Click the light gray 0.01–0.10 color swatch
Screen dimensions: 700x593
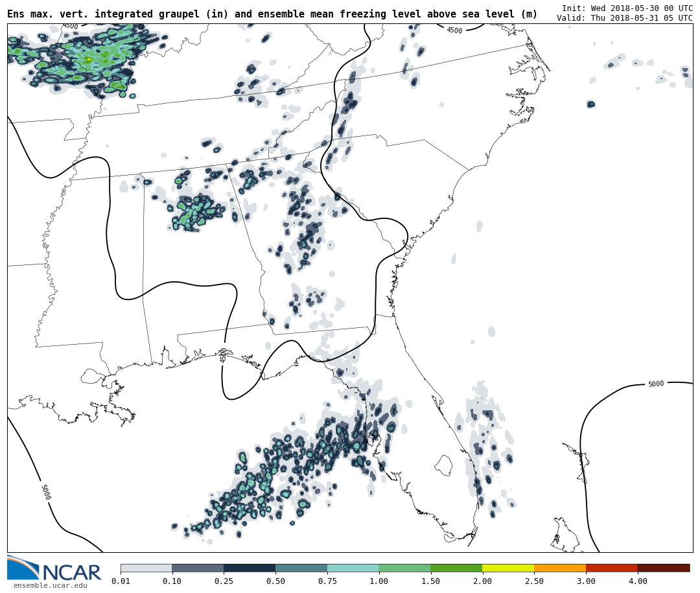(x=146, y=568)
